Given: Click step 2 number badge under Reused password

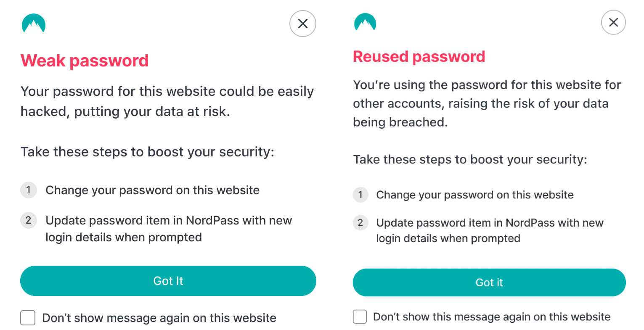Looking at the screenshot, I should pyautogui.click(x=360, y=223).
